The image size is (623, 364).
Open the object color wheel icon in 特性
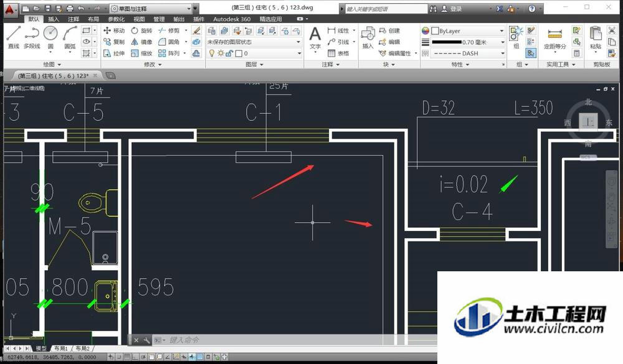point(425,30)
